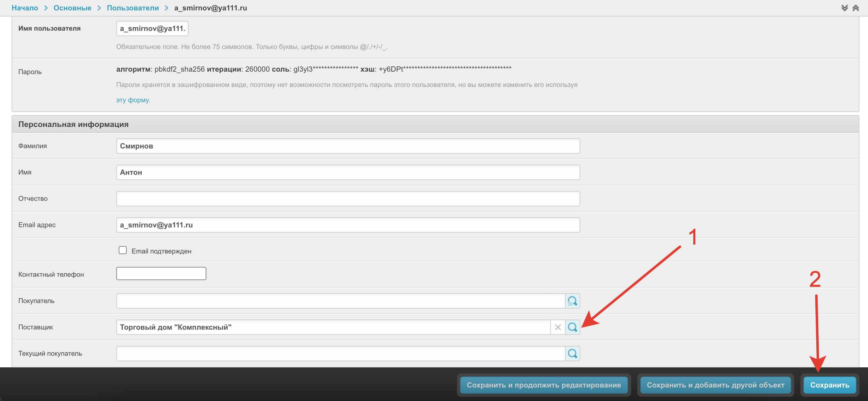Focus the Email адрес field

click(x=348, y=225)
